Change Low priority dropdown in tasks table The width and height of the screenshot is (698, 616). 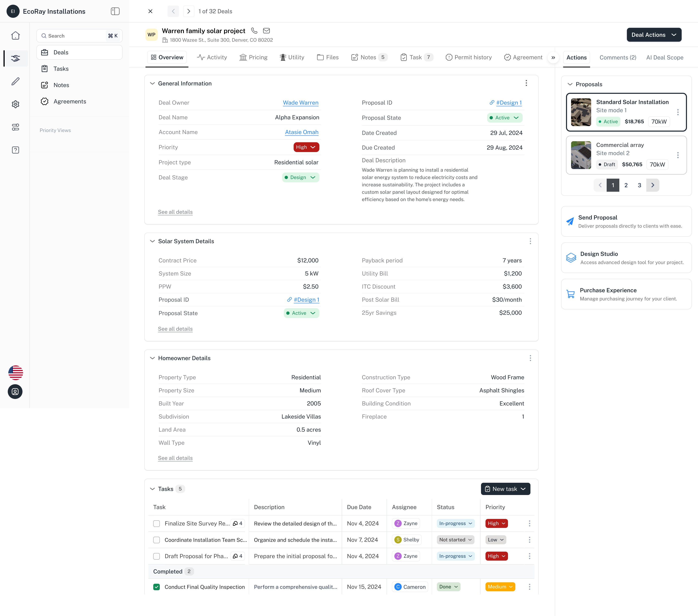point(496,540)
